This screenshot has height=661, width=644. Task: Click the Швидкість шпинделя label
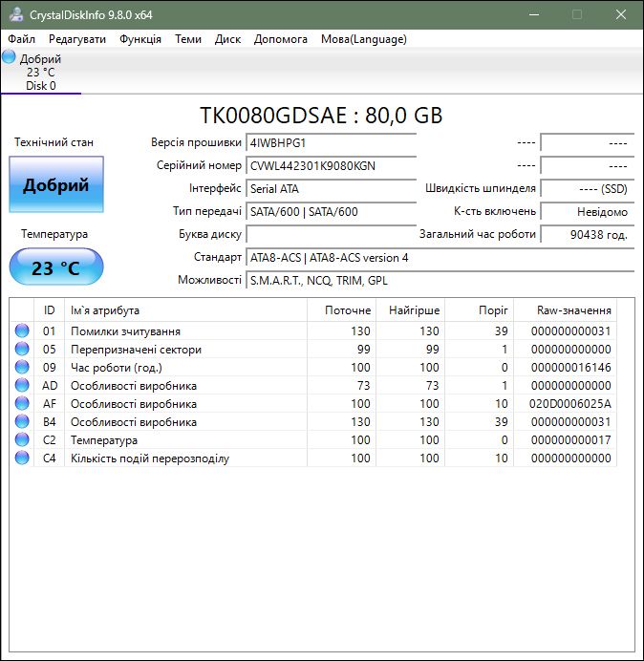(x=481, y=188)
